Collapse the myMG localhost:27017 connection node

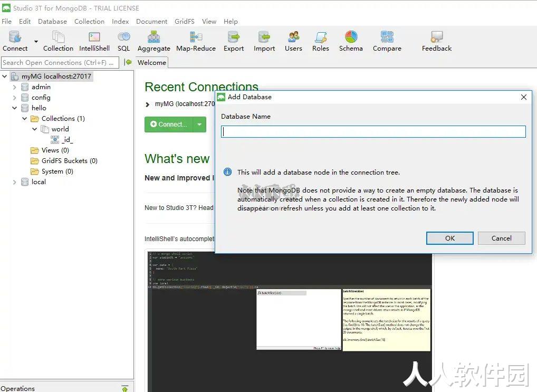[x=4, y=77]
